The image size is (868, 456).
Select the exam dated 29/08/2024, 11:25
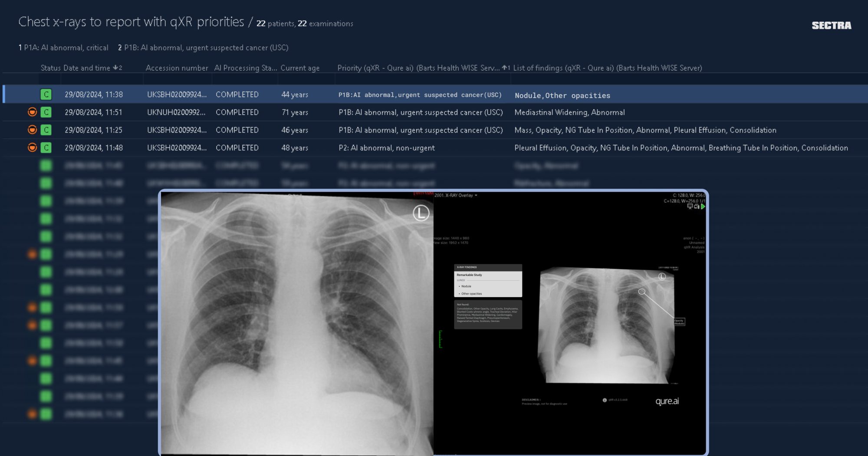(94, 130)
